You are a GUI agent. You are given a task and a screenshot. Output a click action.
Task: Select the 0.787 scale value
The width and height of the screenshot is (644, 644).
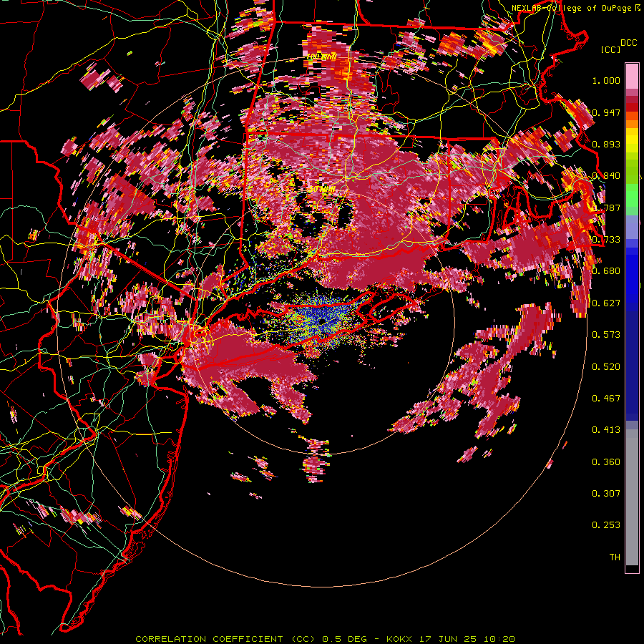pyautogui.click(x=606, y=208)
